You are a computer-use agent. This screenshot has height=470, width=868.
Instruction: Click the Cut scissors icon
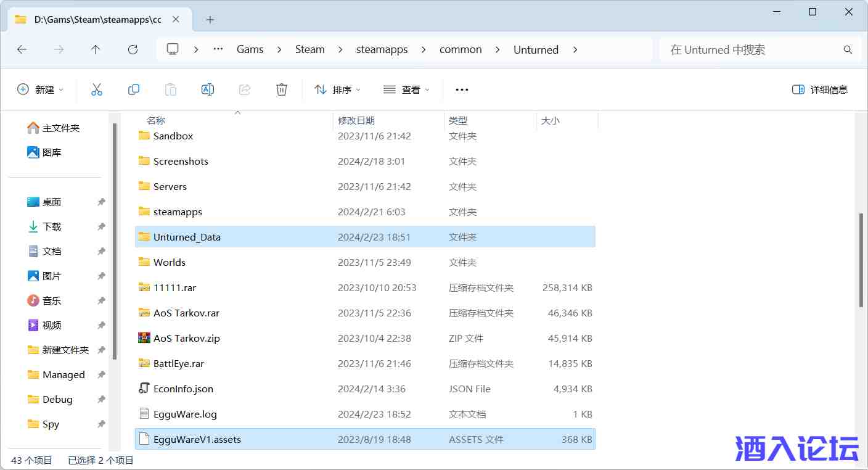point(97,89)
